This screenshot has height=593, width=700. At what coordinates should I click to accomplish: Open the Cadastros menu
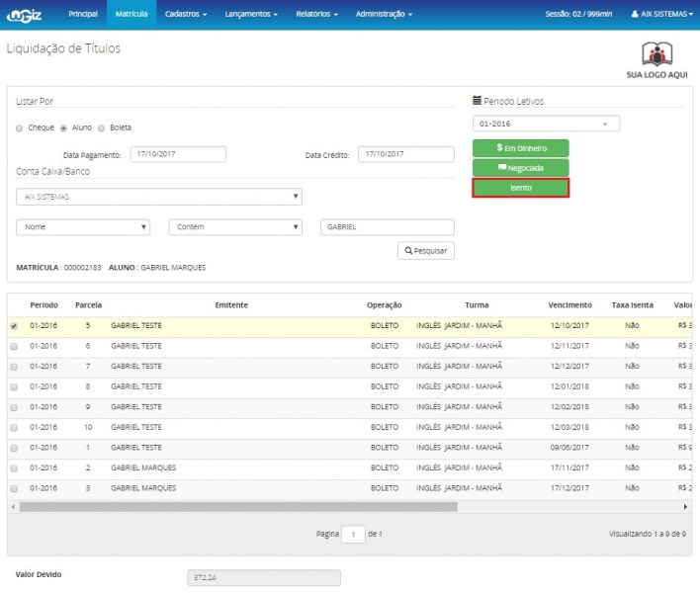pyautogui.click(x=186, y=15)
